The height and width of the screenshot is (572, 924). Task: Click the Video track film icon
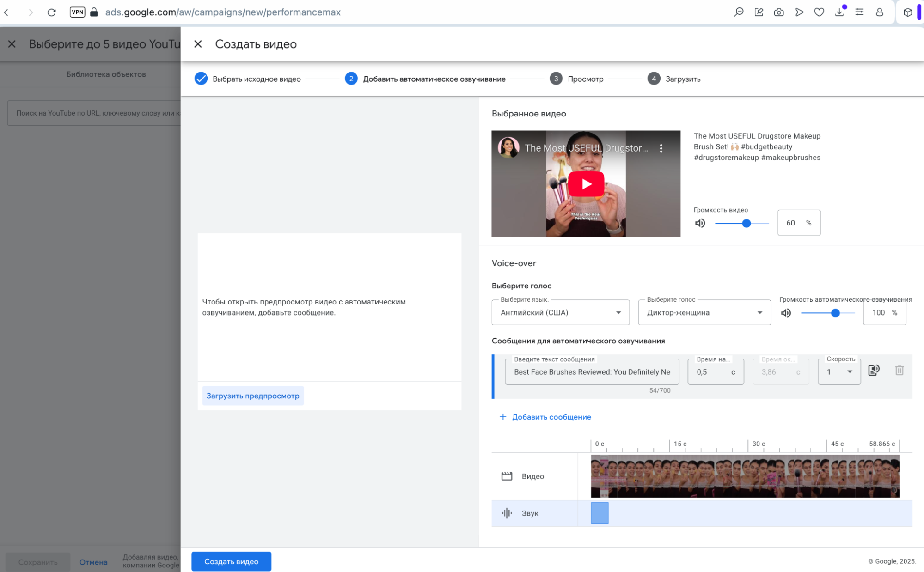tap(507, 476)
